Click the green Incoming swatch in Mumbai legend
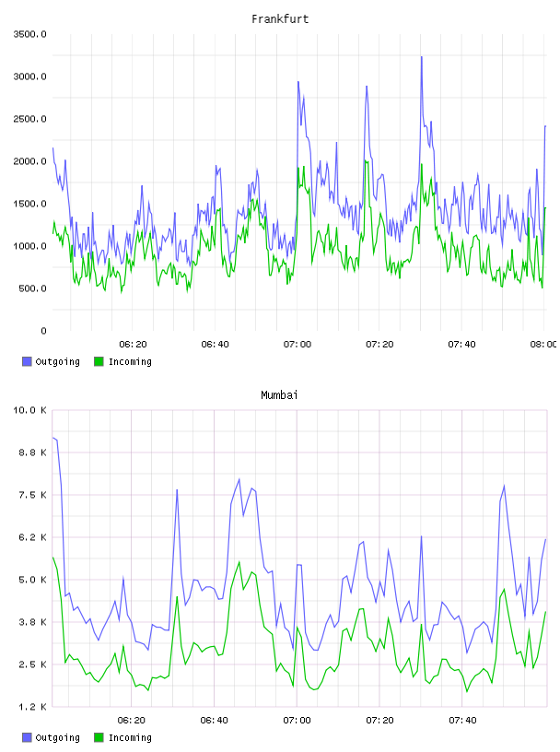The image size is (560, 752). click(x=99, y=737)
